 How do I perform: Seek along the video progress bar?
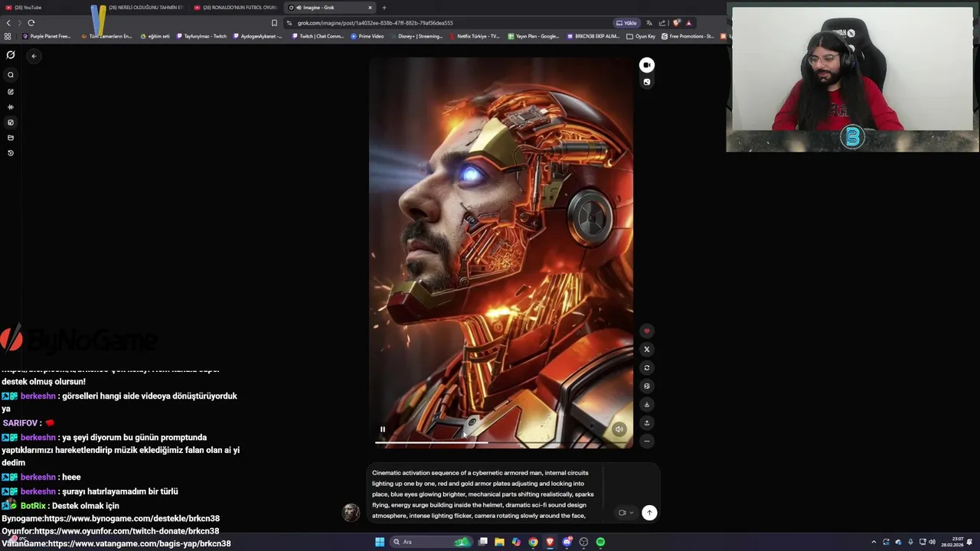(501, 442)
